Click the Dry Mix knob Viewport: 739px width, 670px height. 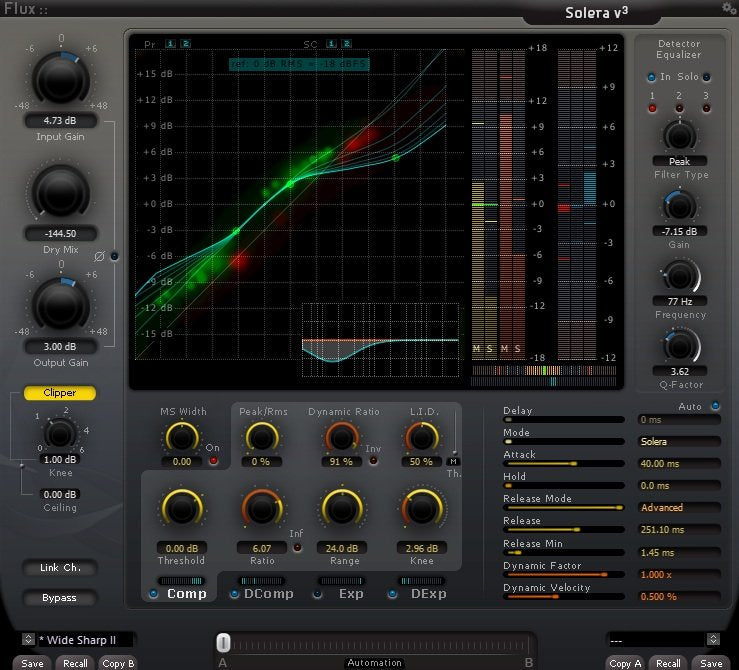coord(61,193)
